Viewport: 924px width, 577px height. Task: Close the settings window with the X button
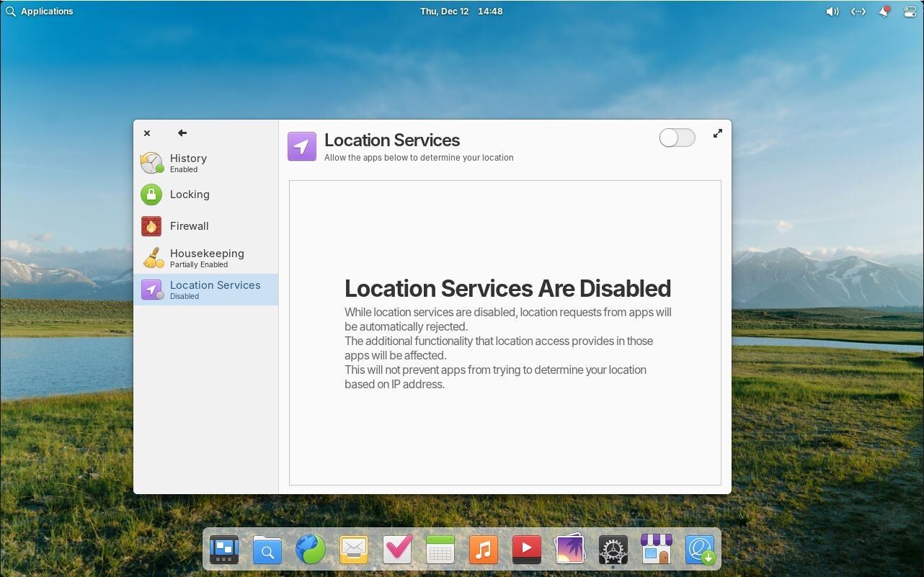pyautogui.click(x=147, y=133)
